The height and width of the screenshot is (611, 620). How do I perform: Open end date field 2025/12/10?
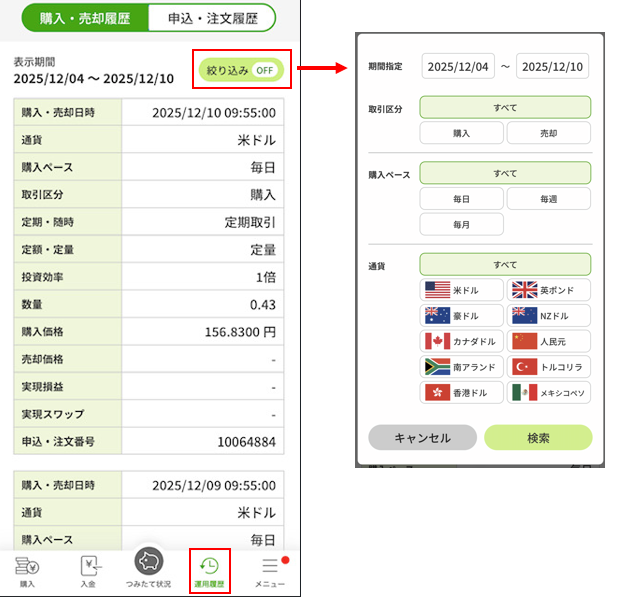pyautogui.click(x=552, y=67)
